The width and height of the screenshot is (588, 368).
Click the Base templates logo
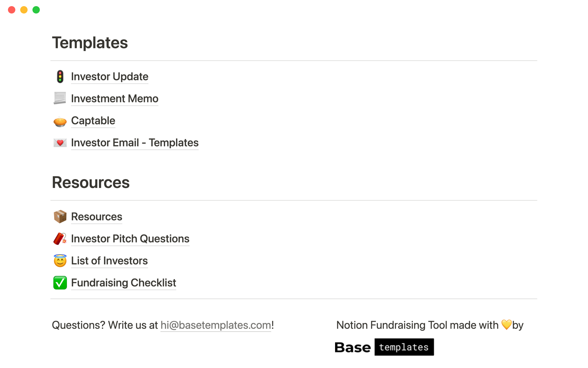(384, 347)
